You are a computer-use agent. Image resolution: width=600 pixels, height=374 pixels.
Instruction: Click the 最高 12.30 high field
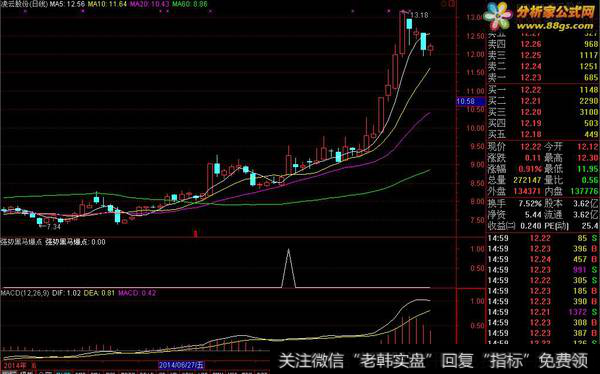[x=571, y=158]
